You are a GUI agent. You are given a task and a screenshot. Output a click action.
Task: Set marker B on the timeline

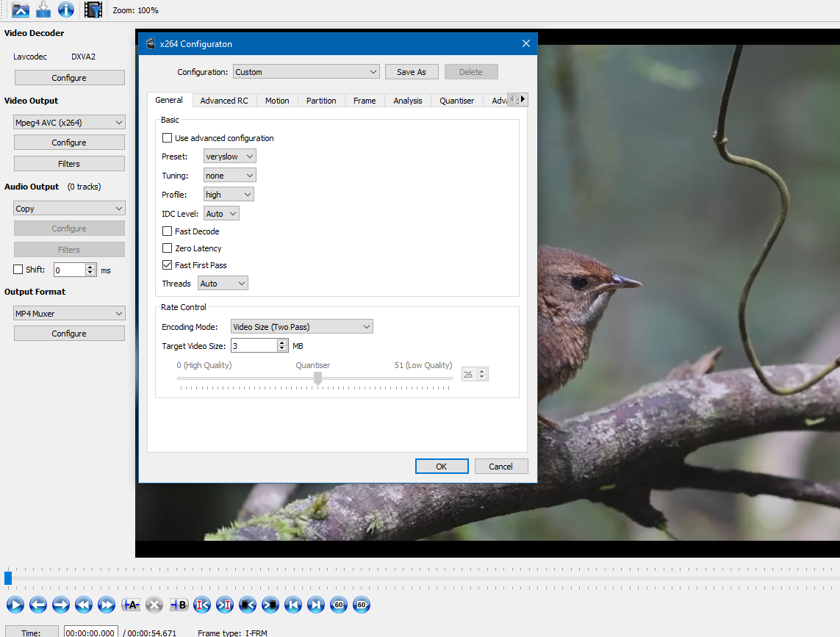pos(179,605)
